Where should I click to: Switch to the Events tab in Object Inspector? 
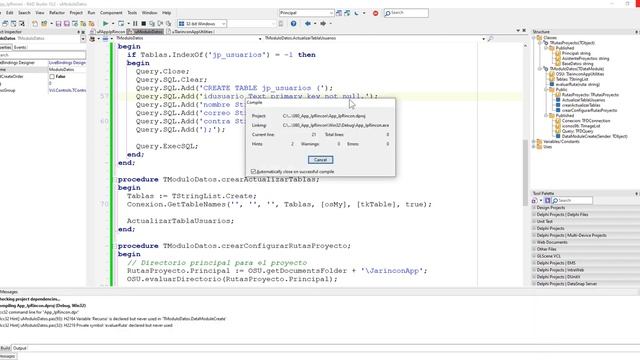pos(20,47)
